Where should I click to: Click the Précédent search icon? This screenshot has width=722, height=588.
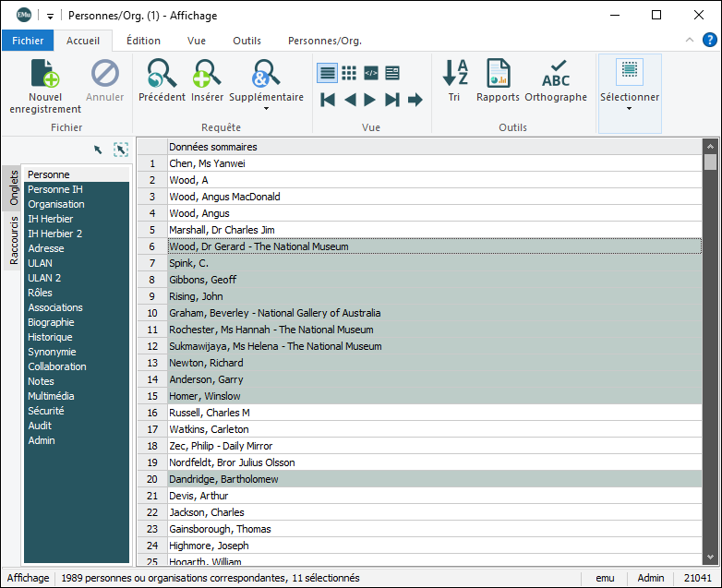162,74
